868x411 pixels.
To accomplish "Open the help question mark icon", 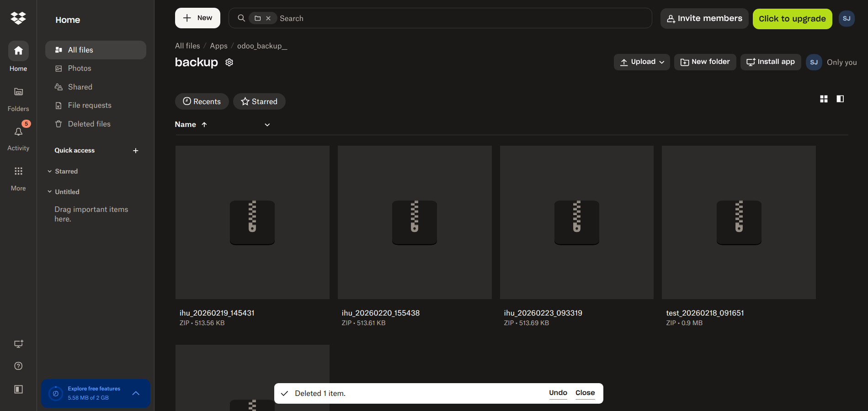I will 18,366.
